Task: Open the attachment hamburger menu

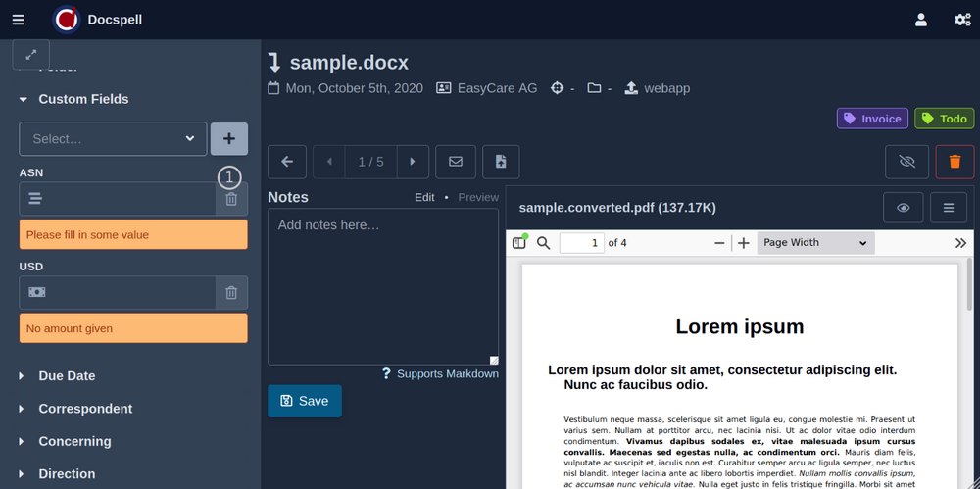Action: coord(948,208)
